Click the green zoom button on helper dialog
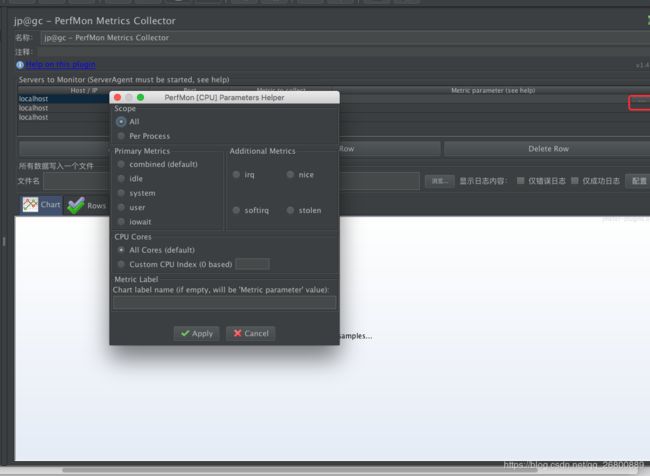This screenshot has height=476, width=650. (141, 97)
